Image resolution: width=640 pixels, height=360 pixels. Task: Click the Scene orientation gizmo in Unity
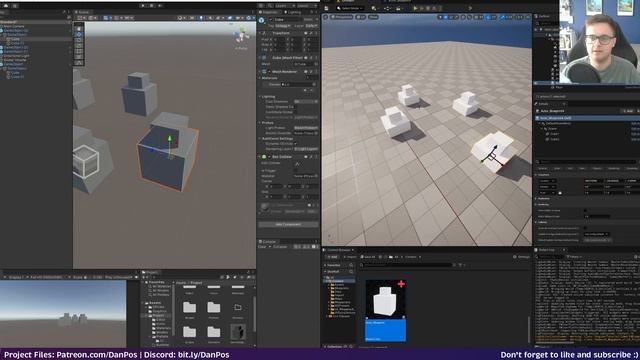click(x=242, y=36)
